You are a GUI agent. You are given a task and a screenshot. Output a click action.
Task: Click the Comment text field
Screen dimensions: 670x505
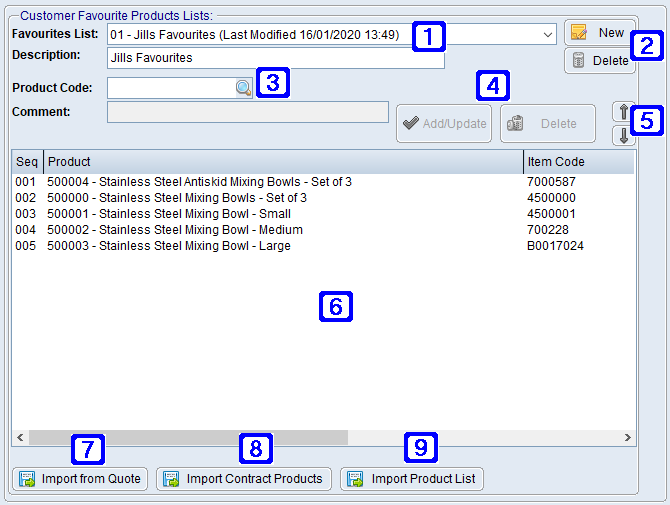pyautogui.click(x=247, y=112)
